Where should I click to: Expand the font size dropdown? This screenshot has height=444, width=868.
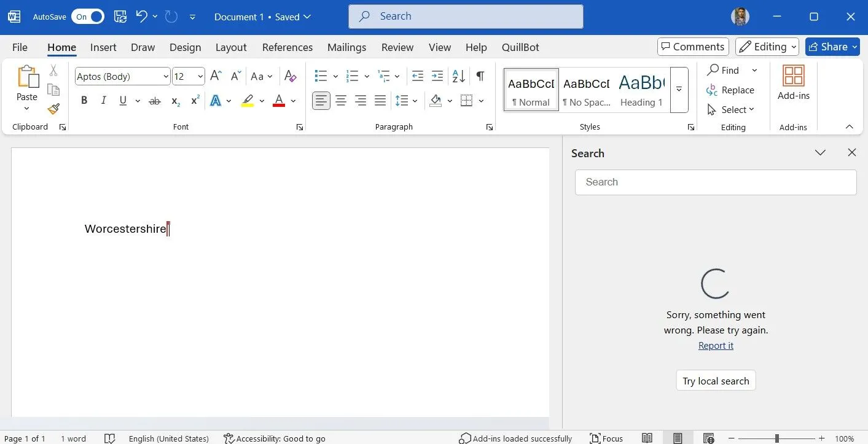pyautogui.click(x=200, y=77)
